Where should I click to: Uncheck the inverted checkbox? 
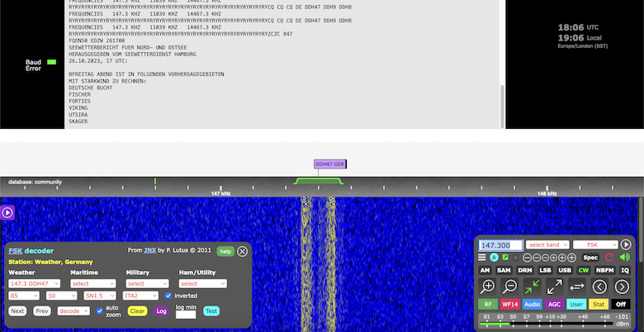[168, 295]
